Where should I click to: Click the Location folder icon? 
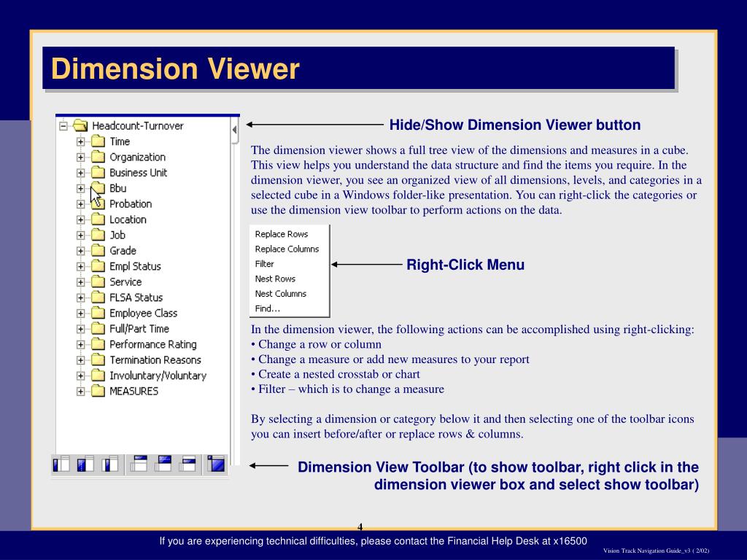point(98,219)
